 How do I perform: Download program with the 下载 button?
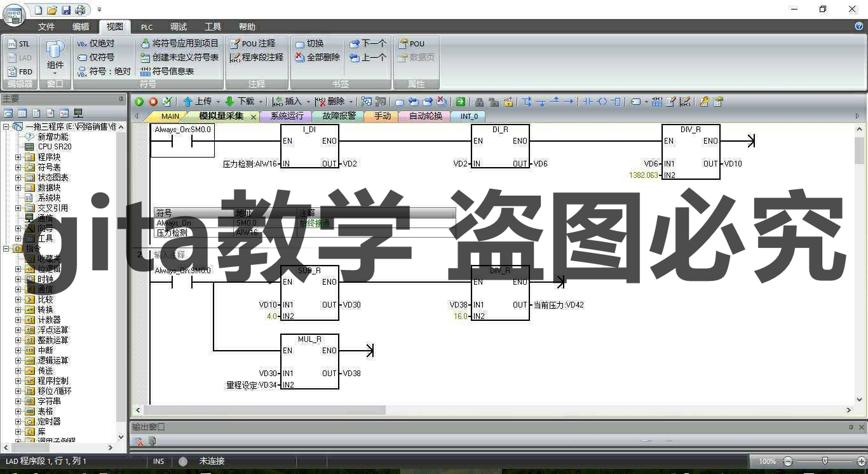click(240, 102)
